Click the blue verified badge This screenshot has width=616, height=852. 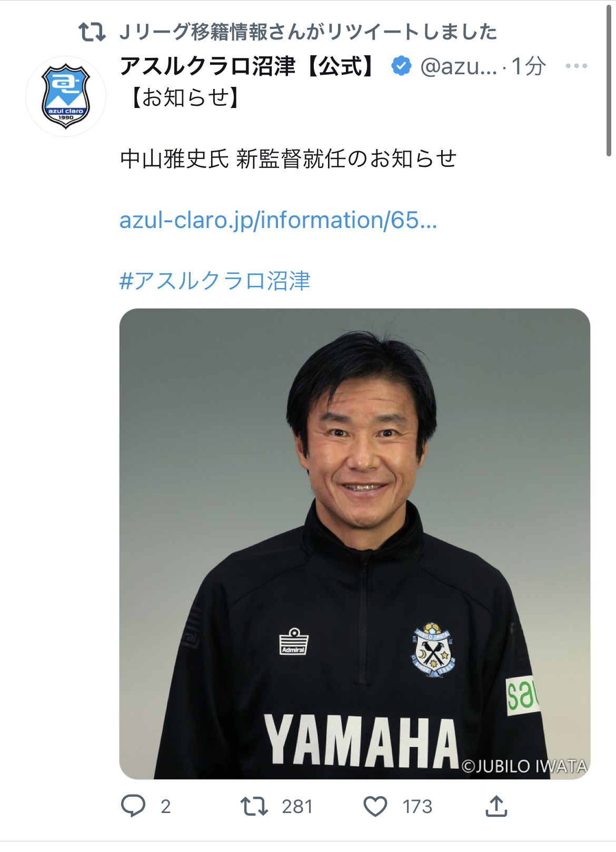click(x=401, y=66)
